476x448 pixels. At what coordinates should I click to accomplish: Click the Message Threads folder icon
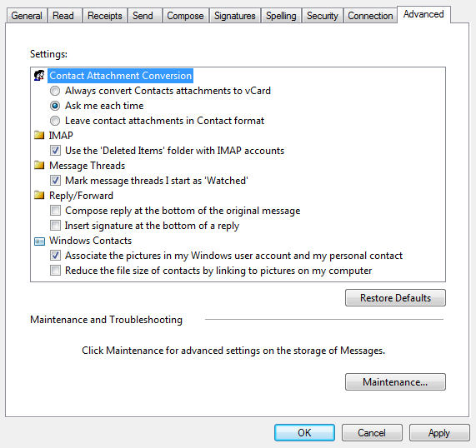click(x=39, y=166)
